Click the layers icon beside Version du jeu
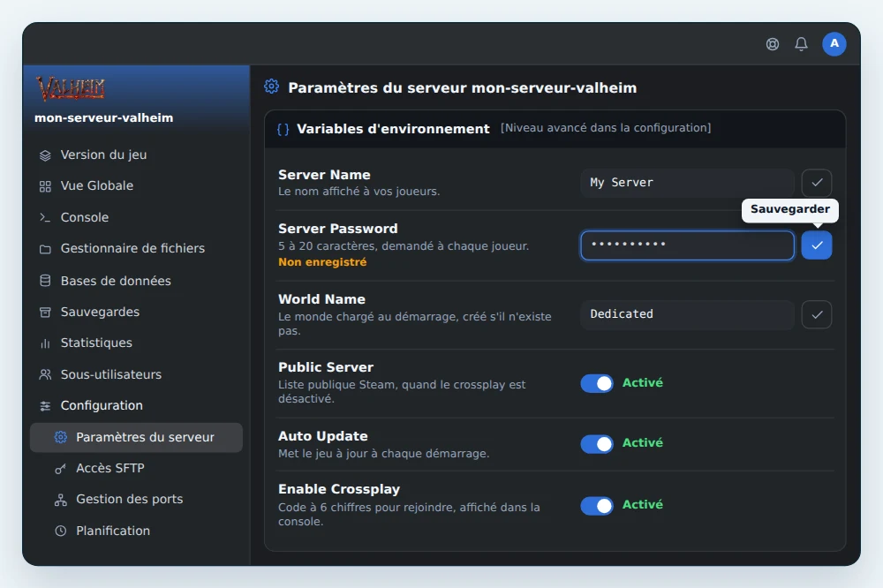The height and width of the screenshot is (588, 883). click(x=45, y=155)
